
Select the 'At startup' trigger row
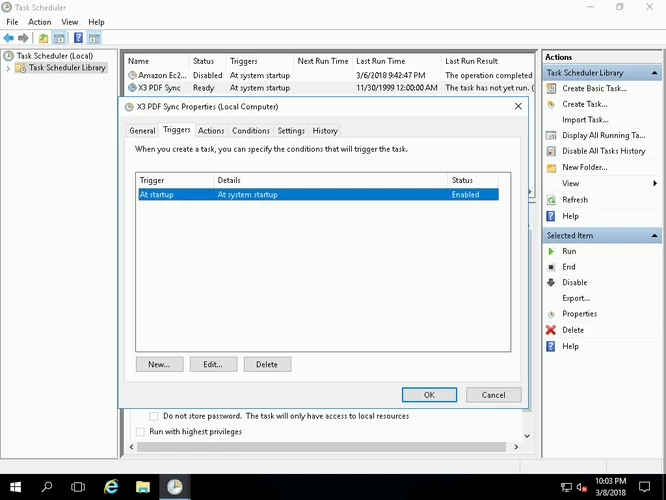[x=319, y=195]
